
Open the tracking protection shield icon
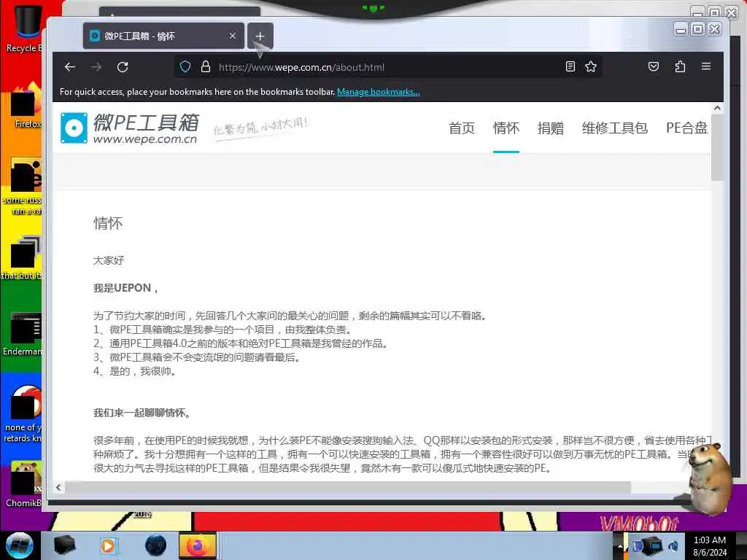(x=185, y=66)
